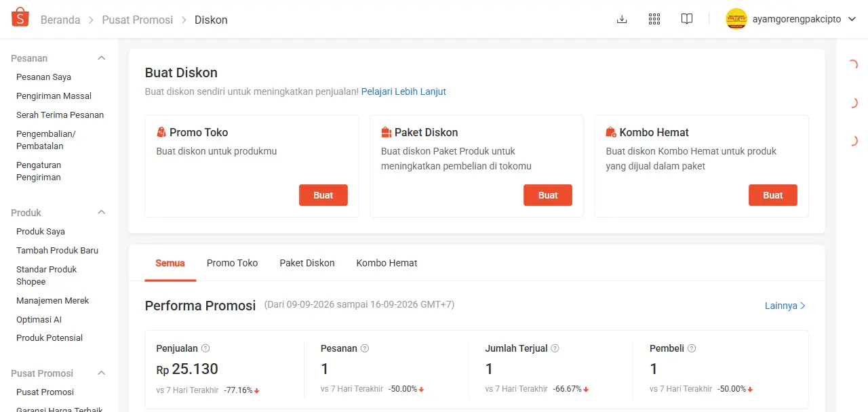Screen dimensions: 868x412
Task: Click the Promo Toko bag icon
Action: coord(161,132)
